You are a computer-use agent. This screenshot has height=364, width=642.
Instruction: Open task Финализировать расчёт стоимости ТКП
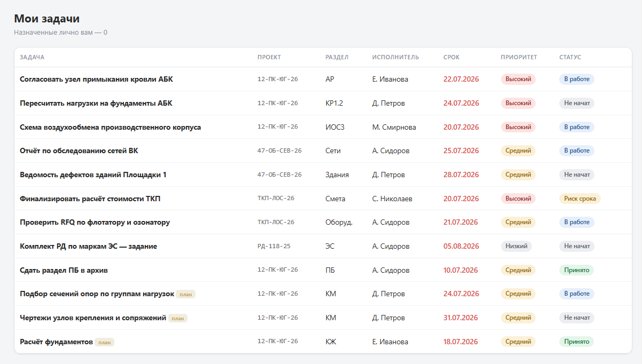pyautogui.click(x=90, y=199)
